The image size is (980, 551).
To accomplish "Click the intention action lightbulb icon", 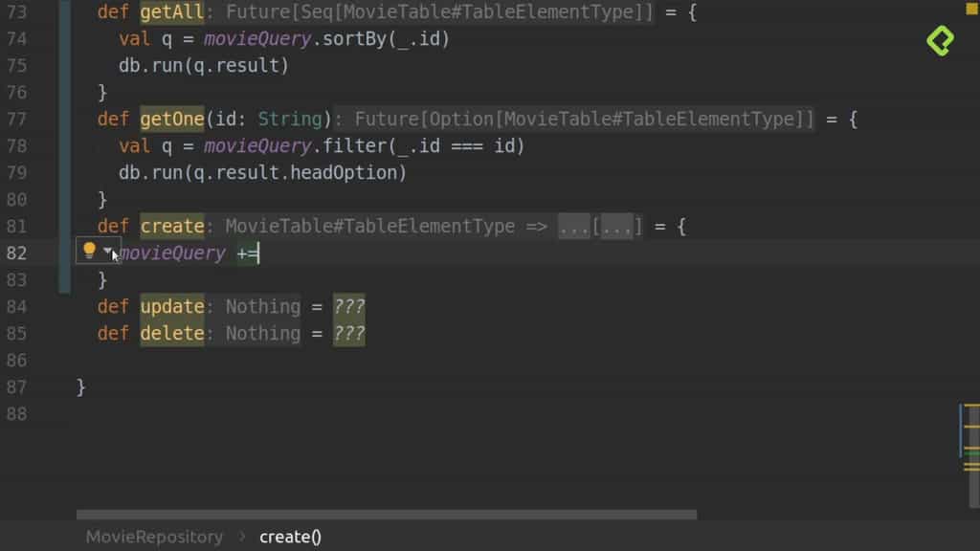I will [x=90, y=250].
